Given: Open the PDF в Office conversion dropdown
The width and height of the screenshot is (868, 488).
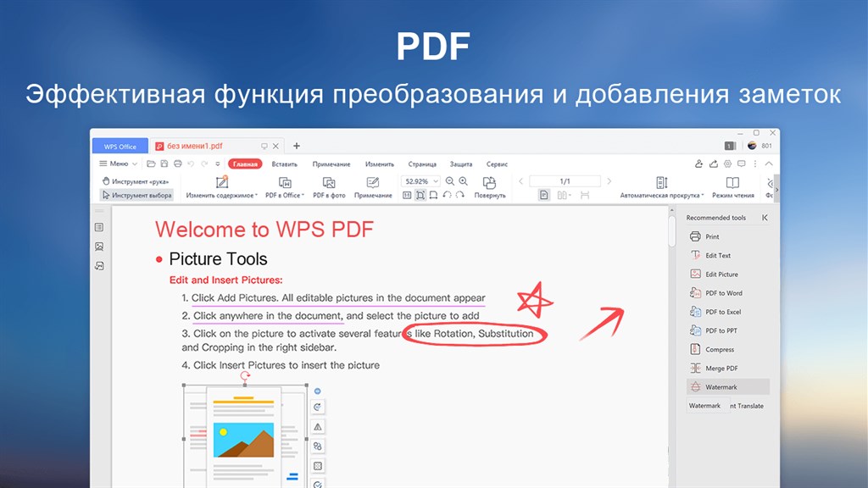Looking at the screenshot, I should (285, 187).
